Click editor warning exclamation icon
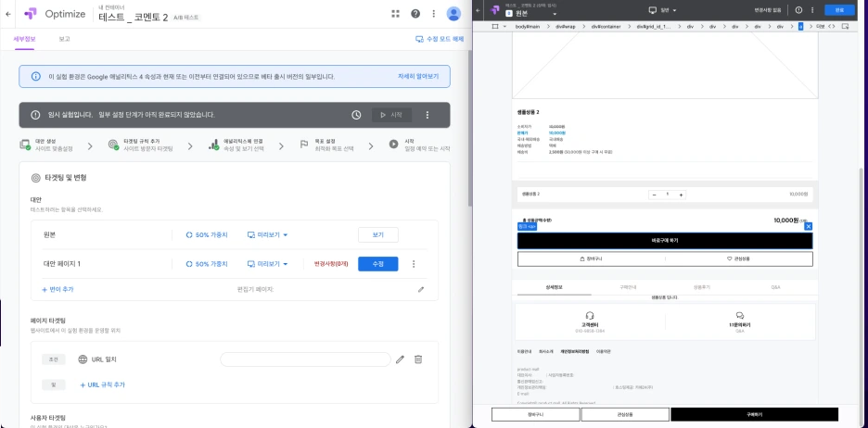This screenshot has height=428, width=868. pos(798,10)
